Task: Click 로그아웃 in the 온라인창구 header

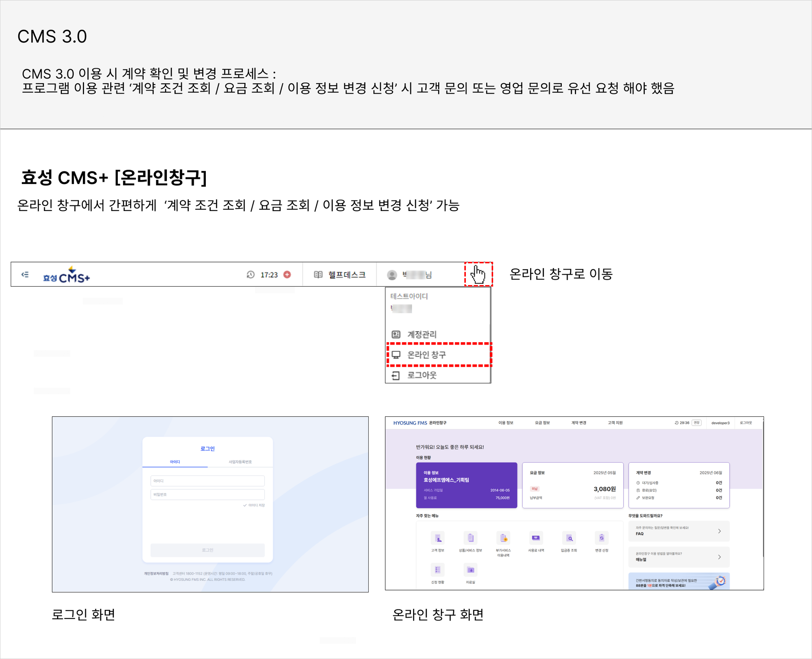Action: coord(745,423)
